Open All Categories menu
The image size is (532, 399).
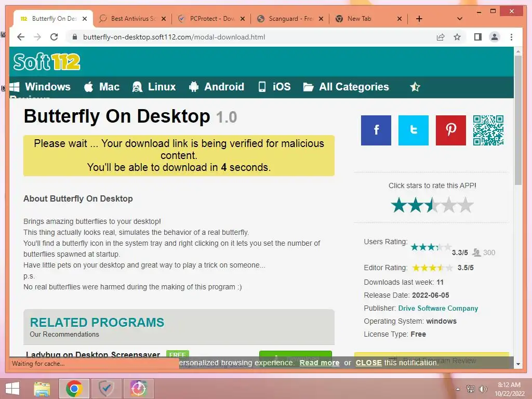(x=346, y=87)
